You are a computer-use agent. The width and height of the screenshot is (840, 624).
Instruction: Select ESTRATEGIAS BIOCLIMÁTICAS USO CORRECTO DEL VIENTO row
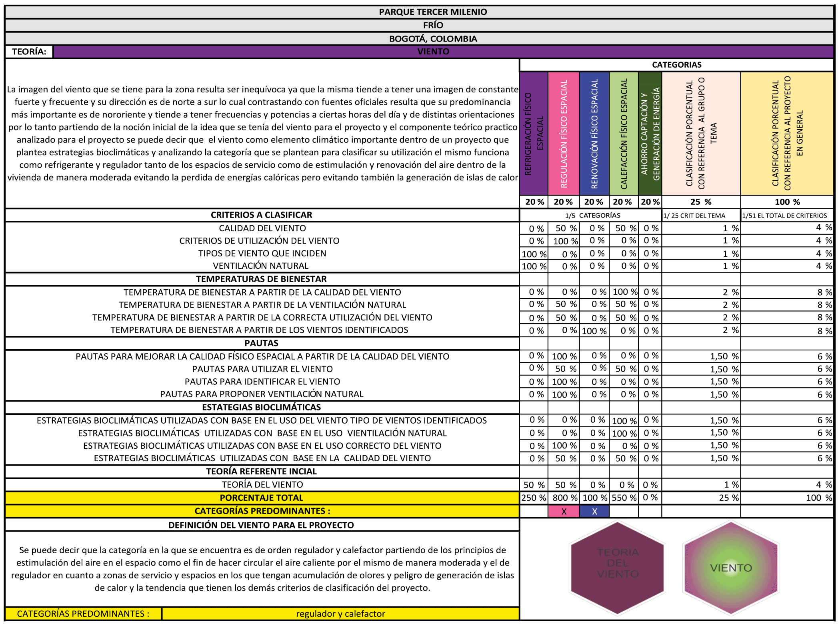tap(262, 446)
